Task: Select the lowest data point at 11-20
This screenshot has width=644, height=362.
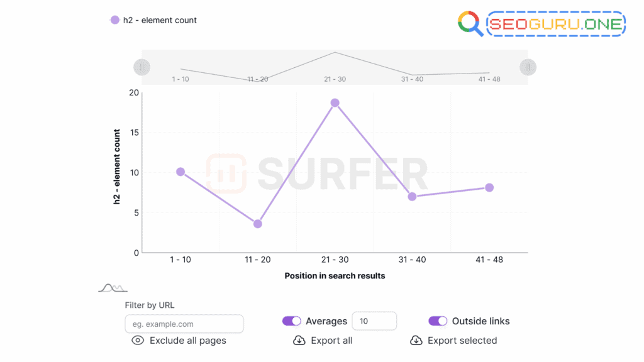Action: (x=258, y=223)
